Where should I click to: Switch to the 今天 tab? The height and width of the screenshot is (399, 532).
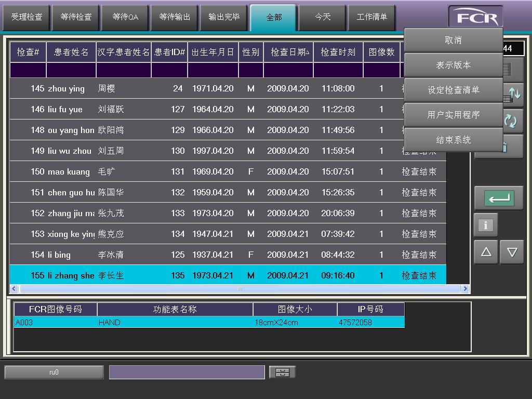coord(323,17)
